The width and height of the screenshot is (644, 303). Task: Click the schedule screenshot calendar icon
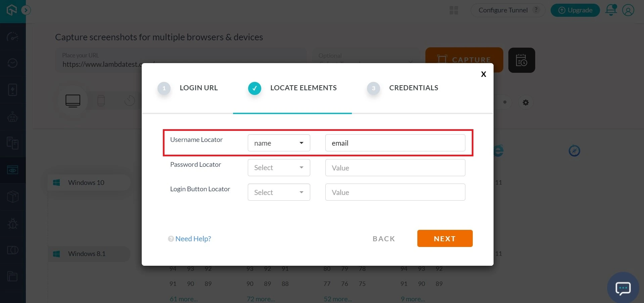(521, 60)
